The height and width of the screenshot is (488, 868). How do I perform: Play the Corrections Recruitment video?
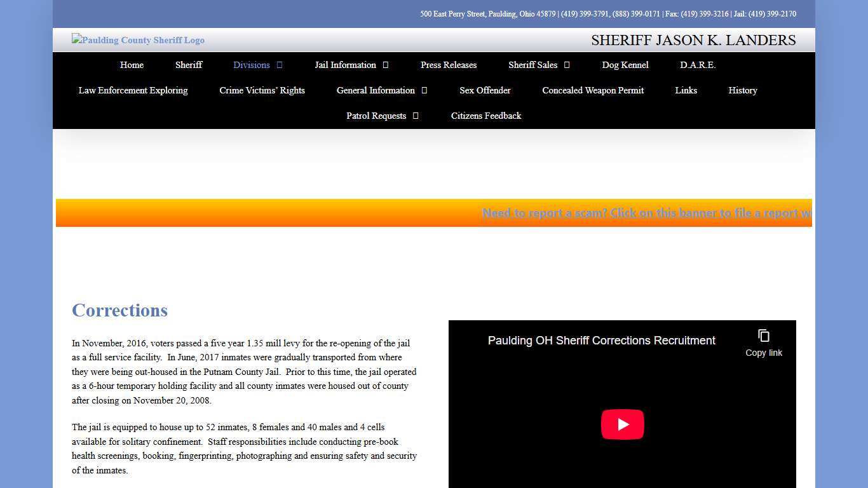pyautogui.click(x=622, y=424)
